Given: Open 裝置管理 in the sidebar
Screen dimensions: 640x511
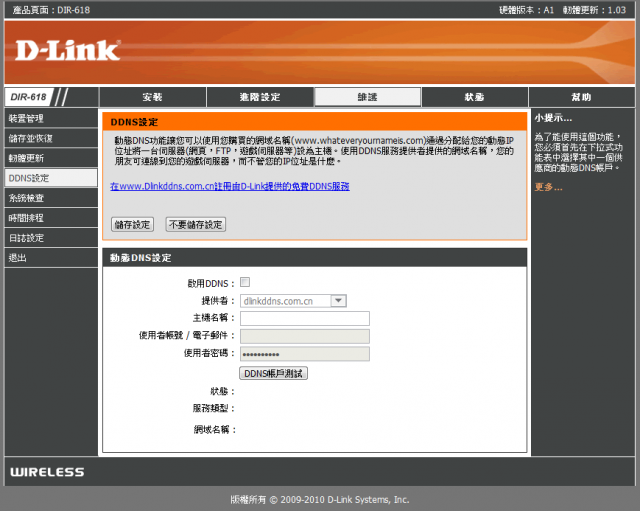Looking at the screenshot, I should coord(51,118).
